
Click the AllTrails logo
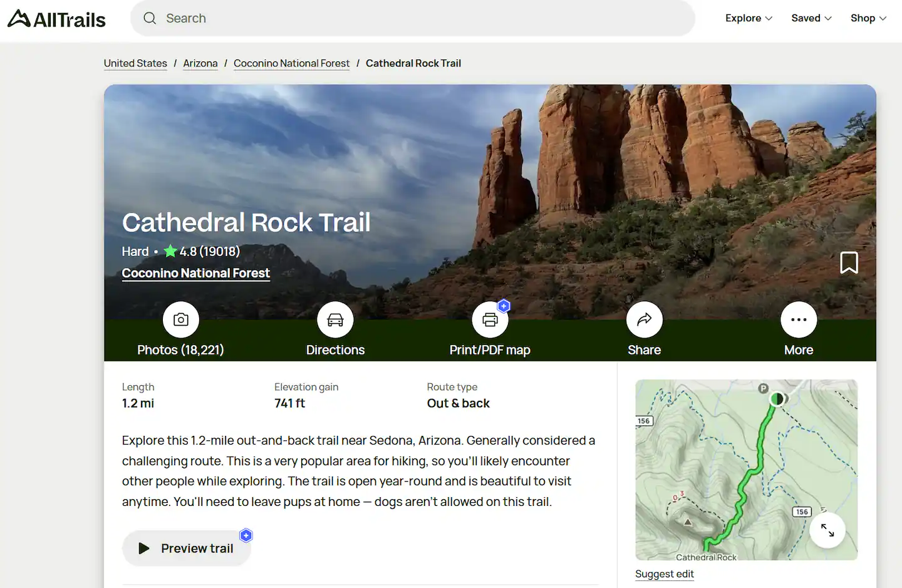click(x=56, y=19)
